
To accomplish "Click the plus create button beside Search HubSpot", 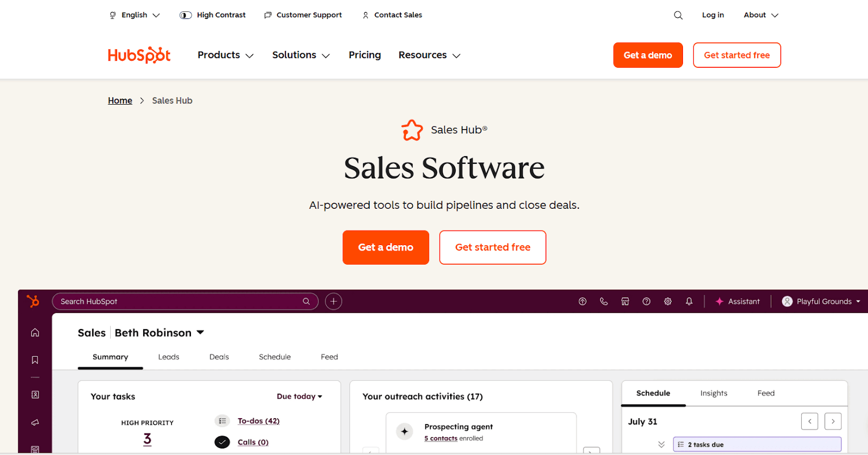I will [334, 302].
